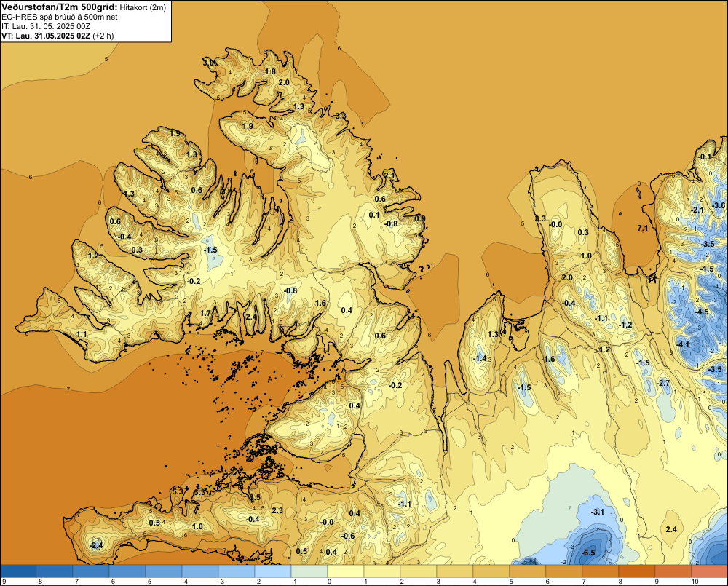The height and width of the screenshot is (586, 728).
Task: Click the legend swatch between -5 and -4
Action: coord(163,571)
